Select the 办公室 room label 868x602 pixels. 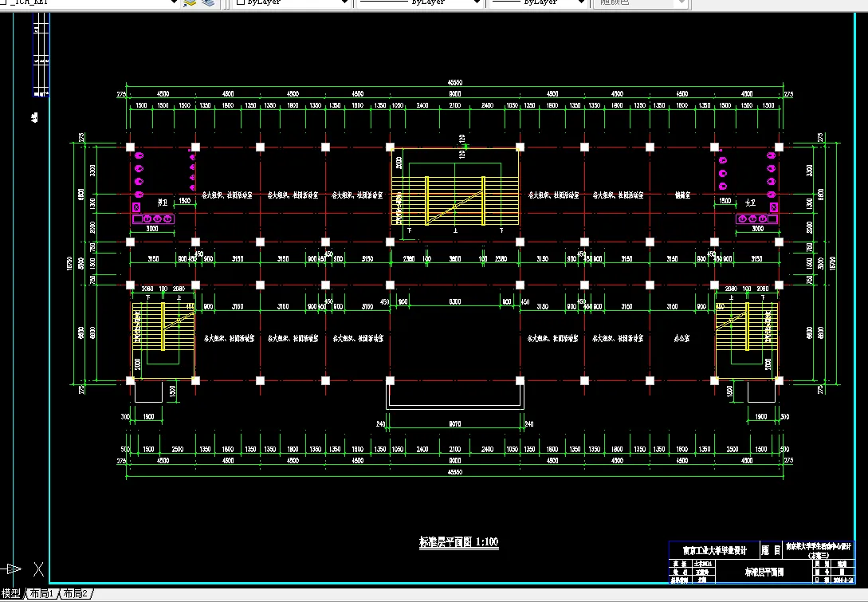(682, 338)
